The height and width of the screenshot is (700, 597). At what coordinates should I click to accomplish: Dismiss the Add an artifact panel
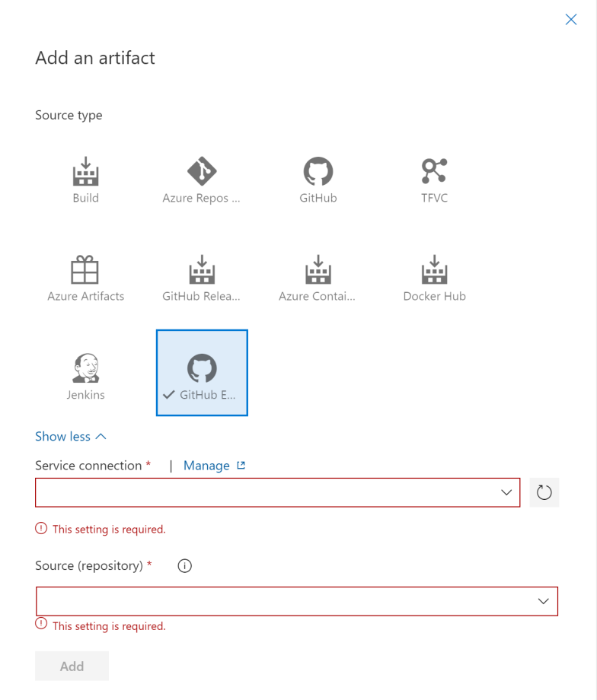(x=571, y=19)
